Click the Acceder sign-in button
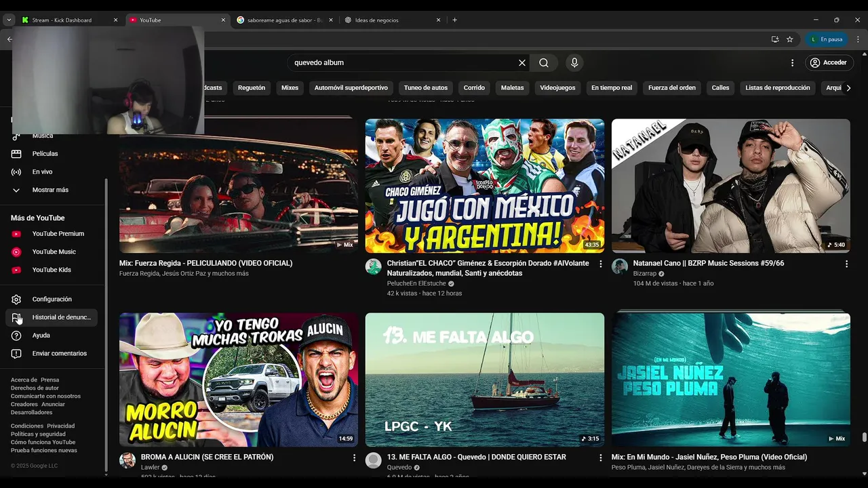This screenshot has width=868, height=488. (828, 62)
